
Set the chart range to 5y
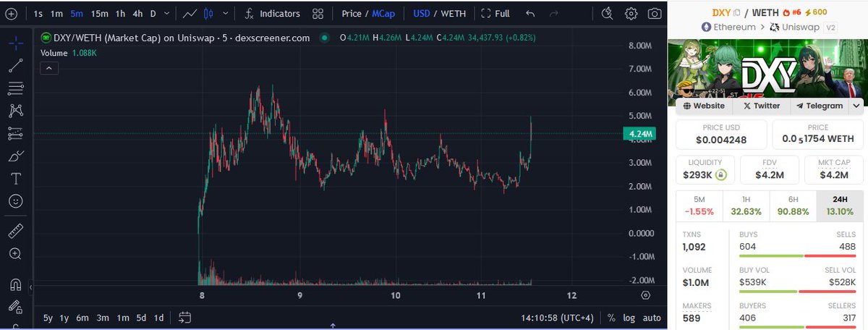click(x=48, y=318)
